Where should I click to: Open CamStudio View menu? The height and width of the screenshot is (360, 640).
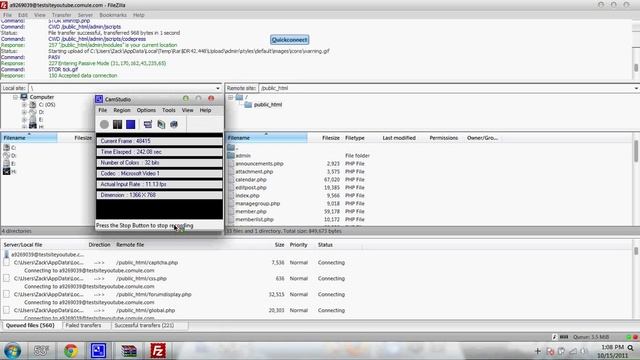click(187, 110)
